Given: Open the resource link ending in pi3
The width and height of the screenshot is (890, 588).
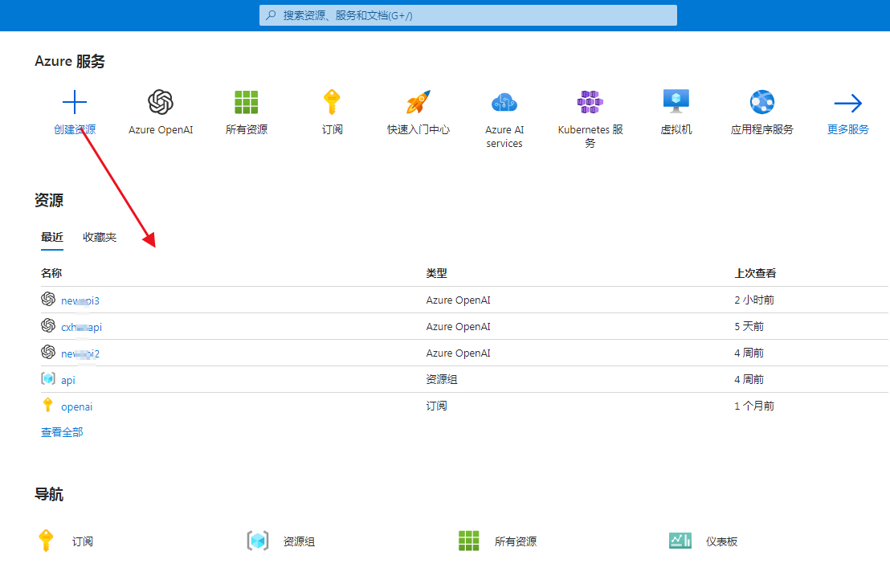Looking at the screenshot, I should tap(80, 300).
